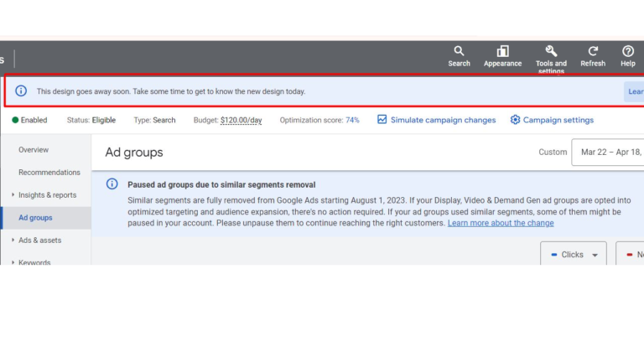The height and width of the screenshot is (362, 644).
Task: Click Paused ad groups notice heading
Action: pyautogui.click(x=221, y=184)
